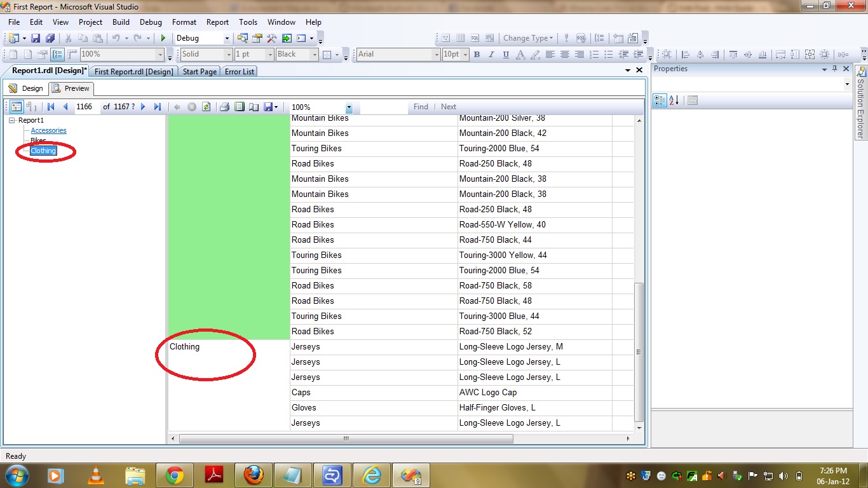Switch to Print Layout view

(x=239, y=107)
